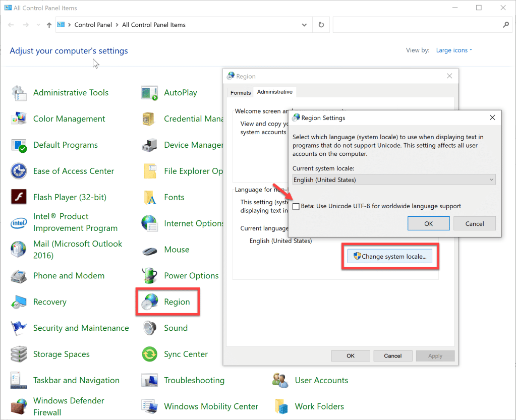Click the search magnifier icon

click(x=505, y=25)
